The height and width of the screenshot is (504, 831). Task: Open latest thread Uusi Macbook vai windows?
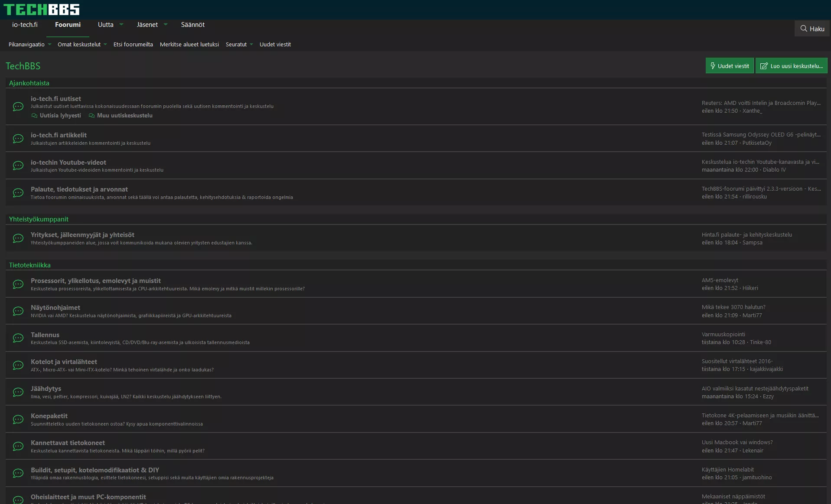point(737,442)
